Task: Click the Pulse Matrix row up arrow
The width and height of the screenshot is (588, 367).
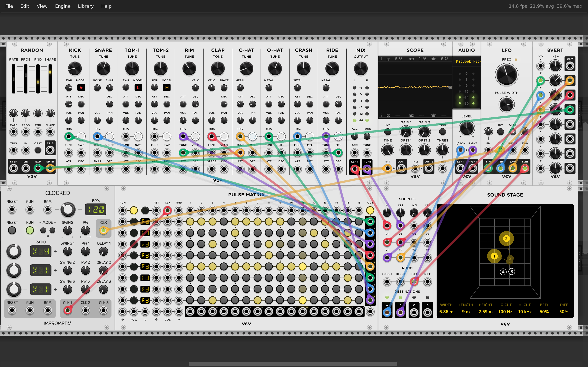Action: point(122,320)
